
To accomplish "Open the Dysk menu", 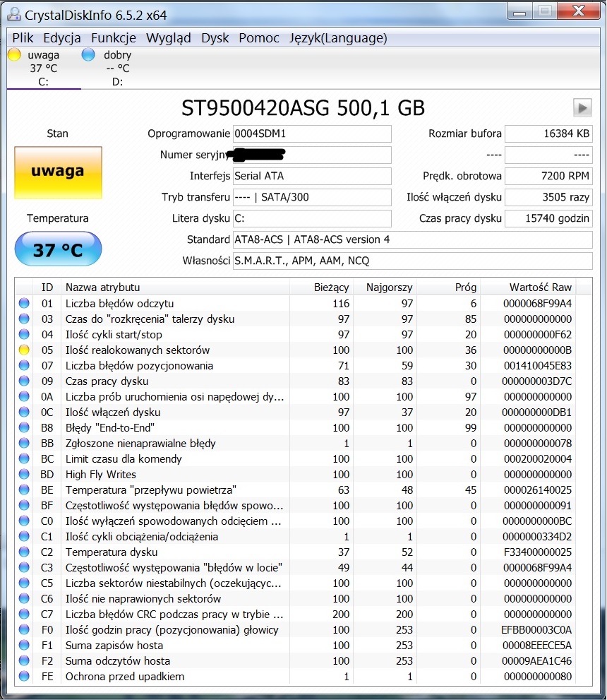I will click(215, 38).
